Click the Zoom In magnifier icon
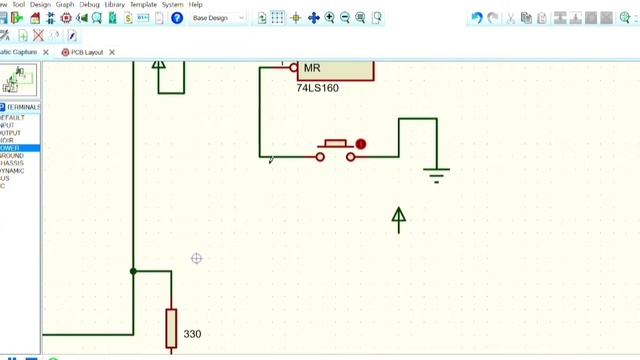The image size is (640, 360). tap(329, 18)
